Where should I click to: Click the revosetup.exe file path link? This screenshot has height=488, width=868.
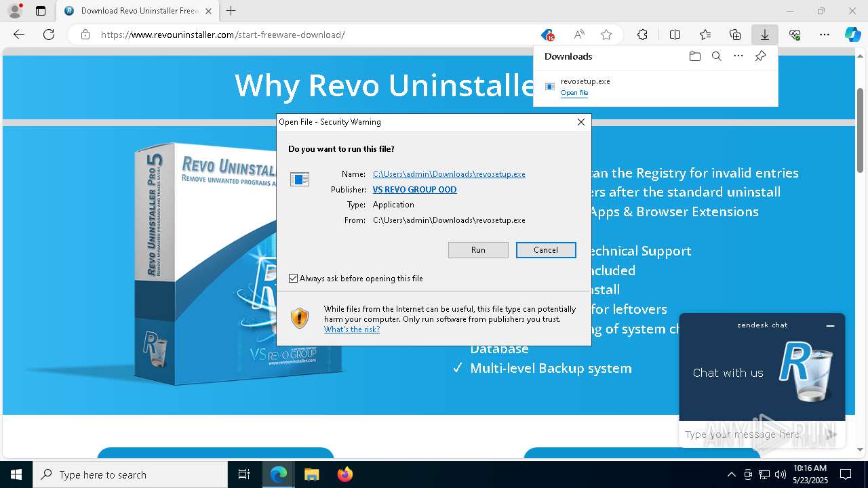coord(449,174)
